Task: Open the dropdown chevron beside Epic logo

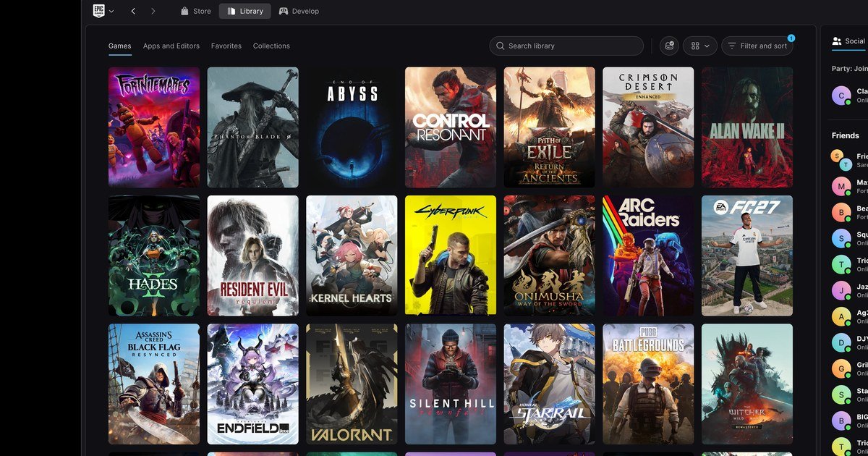Action: 111,12
